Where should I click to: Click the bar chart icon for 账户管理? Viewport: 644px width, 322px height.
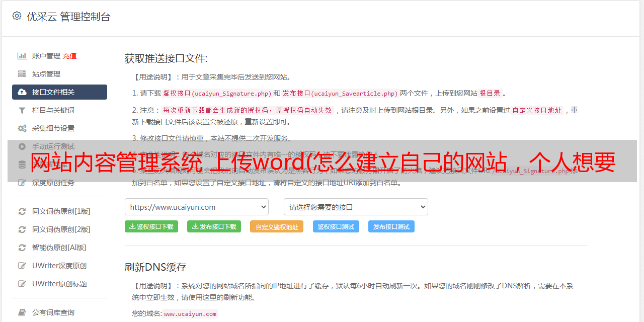click(x=22, y=56)
